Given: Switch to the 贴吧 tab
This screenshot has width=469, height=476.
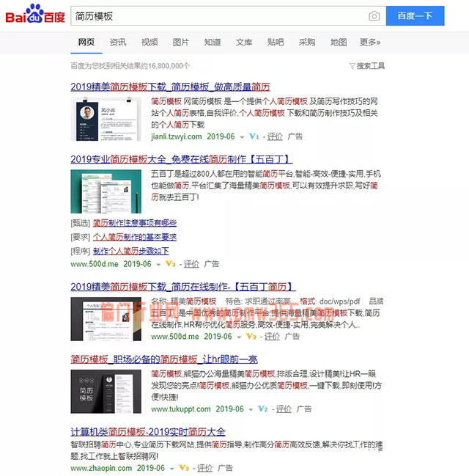Looking at the screenshot, I should [x=276, y=43].
